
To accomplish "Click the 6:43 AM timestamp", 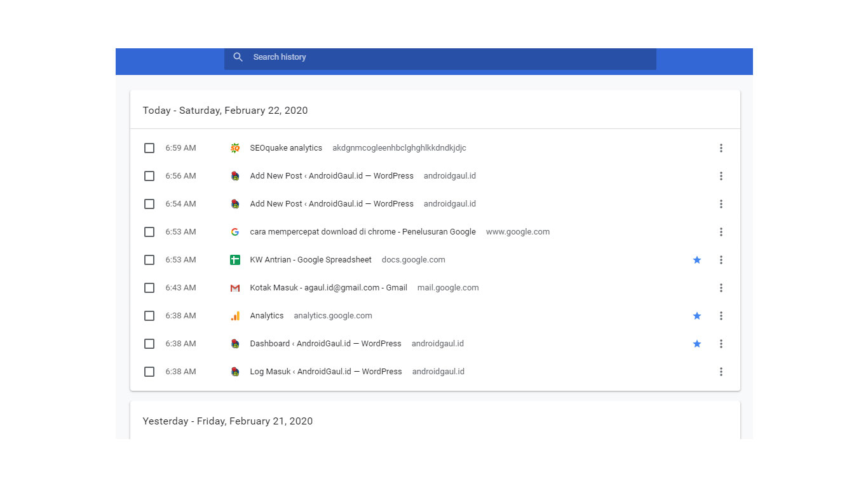I will 180,288.
